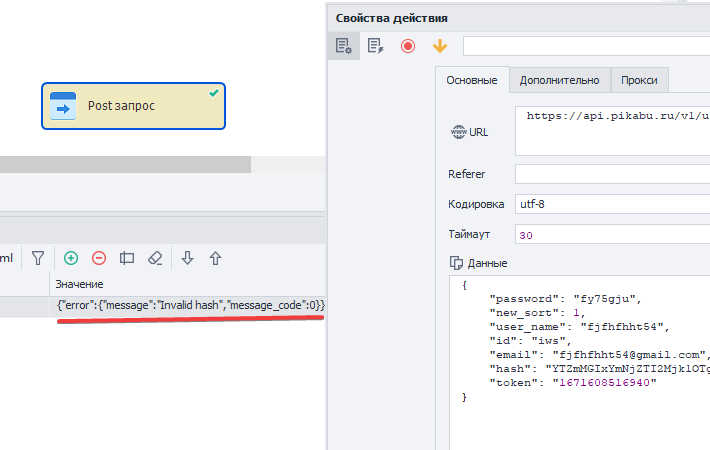Click the orange down arrow icon
This screenshot has width=710, height=450.
pos(439,46)
